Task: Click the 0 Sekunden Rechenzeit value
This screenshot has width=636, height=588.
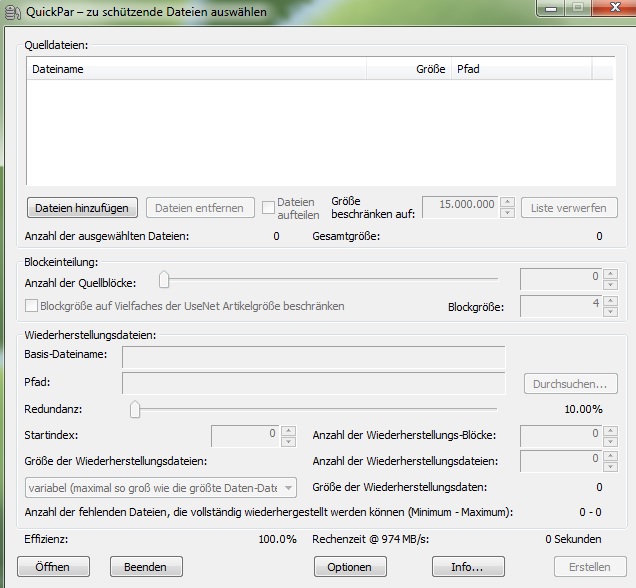Action: coord(573,539)
